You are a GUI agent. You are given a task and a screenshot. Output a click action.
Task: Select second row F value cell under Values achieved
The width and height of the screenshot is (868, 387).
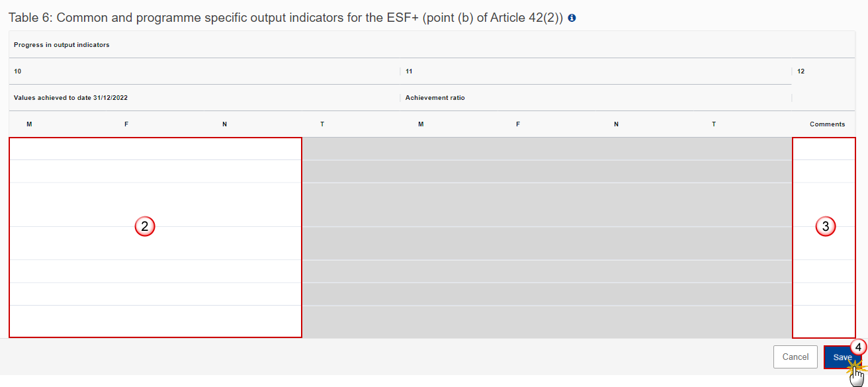[126, 171]
